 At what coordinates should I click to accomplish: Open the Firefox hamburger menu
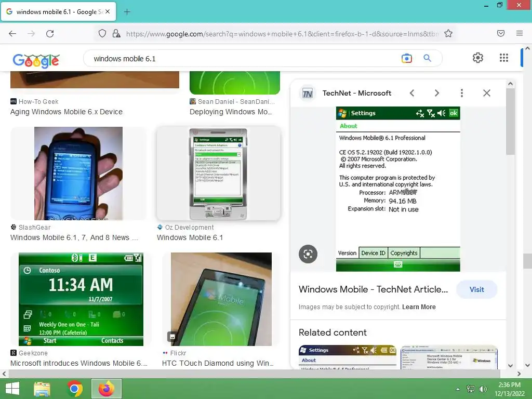520,33
